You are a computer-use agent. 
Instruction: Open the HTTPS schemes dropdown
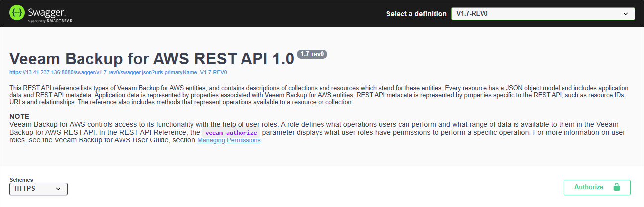[x=38, y=189]
